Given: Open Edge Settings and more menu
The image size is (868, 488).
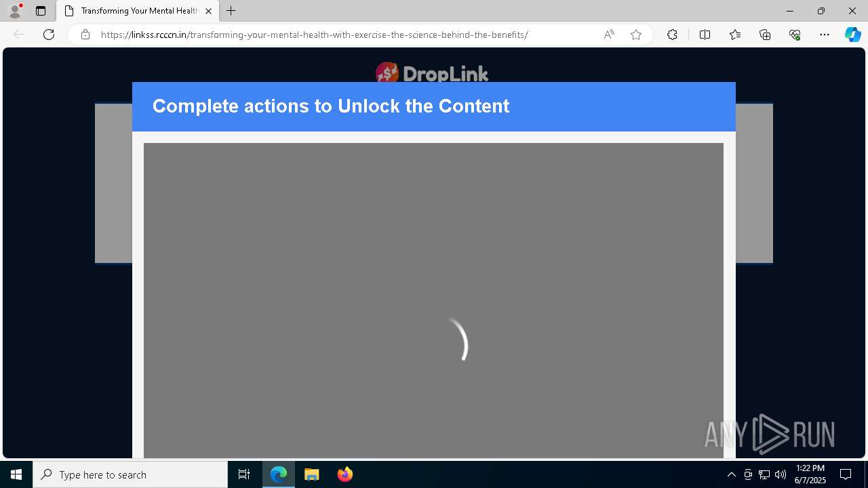Looking at the screenshot, I should pyautogui.click(x=825, y=35).
